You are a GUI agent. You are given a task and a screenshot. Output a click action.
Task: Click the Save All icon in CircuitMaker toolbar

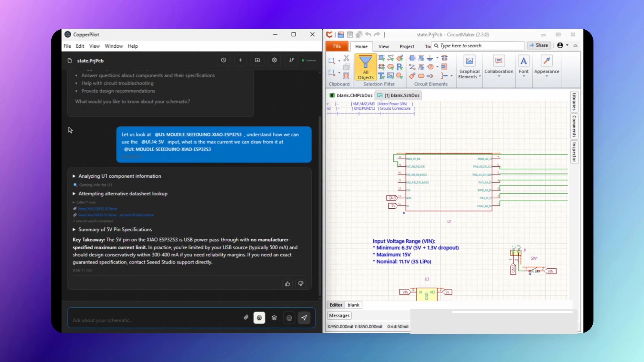pyautogui.click(x=359, y=34)
